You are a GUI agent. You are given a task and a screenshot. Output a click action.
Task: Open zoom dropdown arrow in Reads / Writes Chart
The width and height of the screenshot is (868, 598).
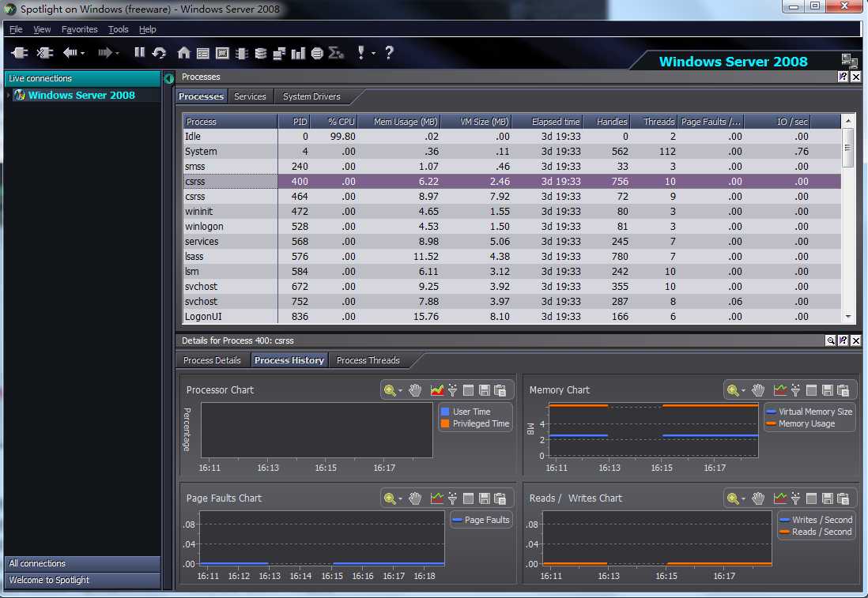pos(743,499)
